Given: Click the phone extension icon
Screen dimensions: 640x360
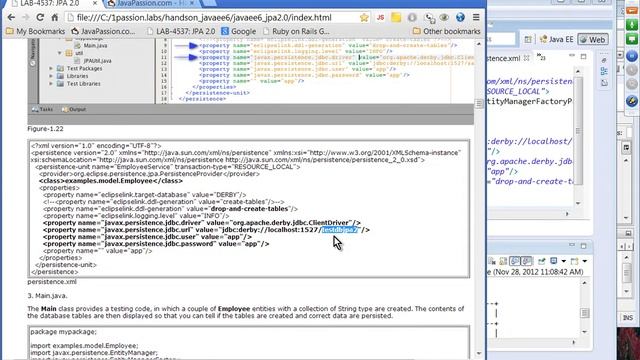Looking at the screenshot, I should 429,18.
